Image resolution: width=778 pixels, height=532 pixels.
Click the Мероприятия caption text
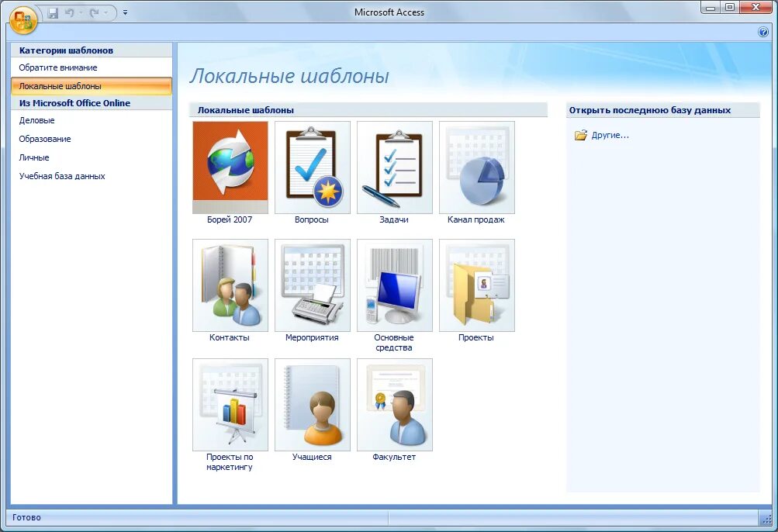coord(312,337)
